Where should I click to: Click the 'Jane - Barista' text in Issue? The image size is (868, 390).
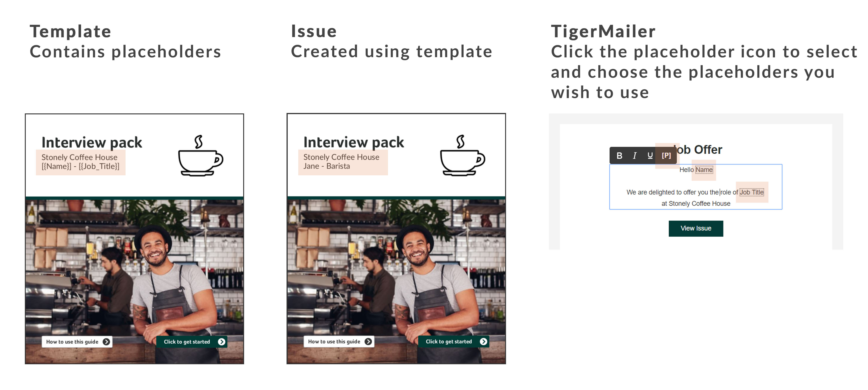pos(327,166)
